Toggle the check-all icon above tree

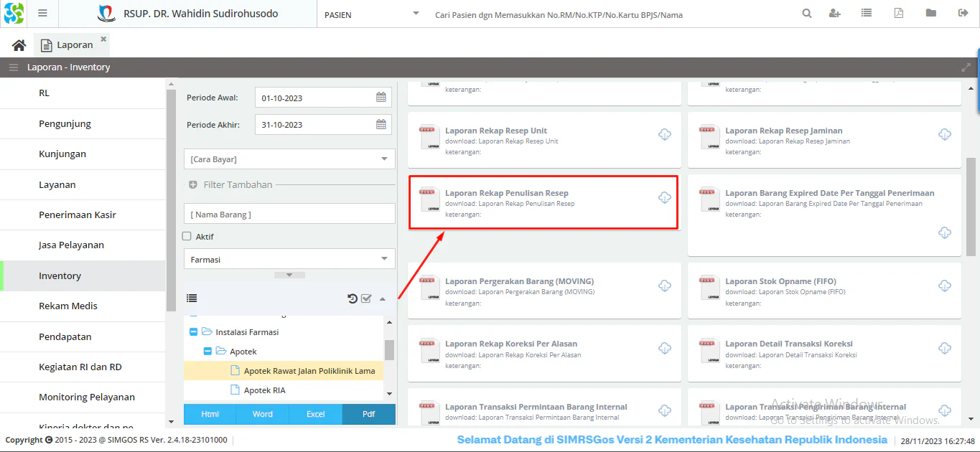366,298
